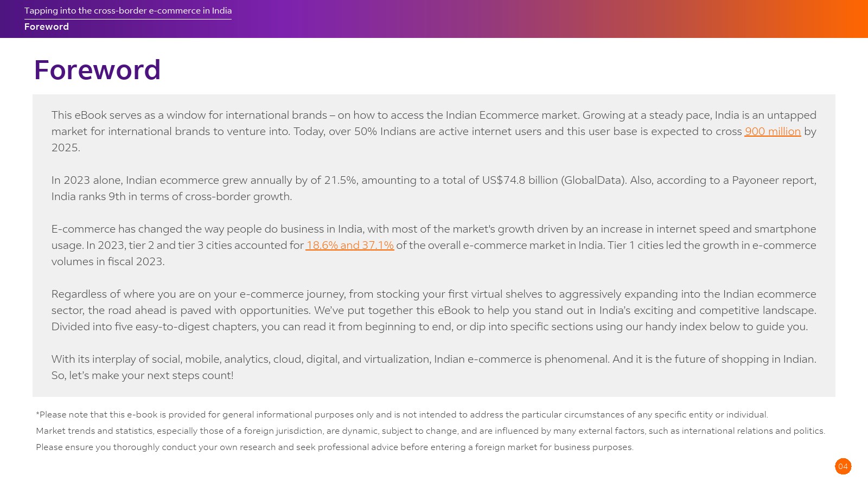The image size is (868, 488).
Task: Click the header title "Tapping into the cross-border e-commerce in India"
Action: click(x=128, y=11)
